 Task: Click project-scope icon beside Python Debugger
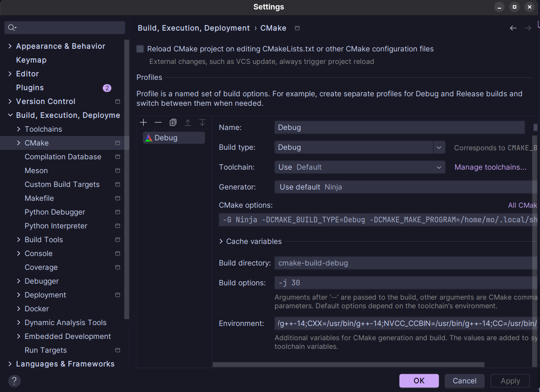(117, 212)
